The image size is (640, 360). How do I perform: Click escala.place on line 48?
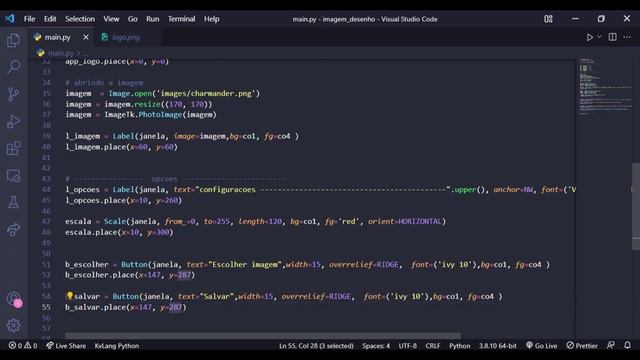[91, 232]
